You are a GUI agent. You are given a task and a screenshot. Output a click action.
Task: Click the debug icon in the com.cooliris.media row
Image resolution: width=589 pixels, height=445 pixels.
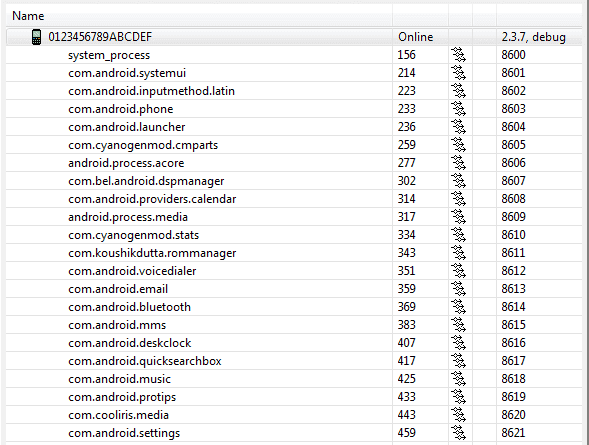tap(459, 415)
